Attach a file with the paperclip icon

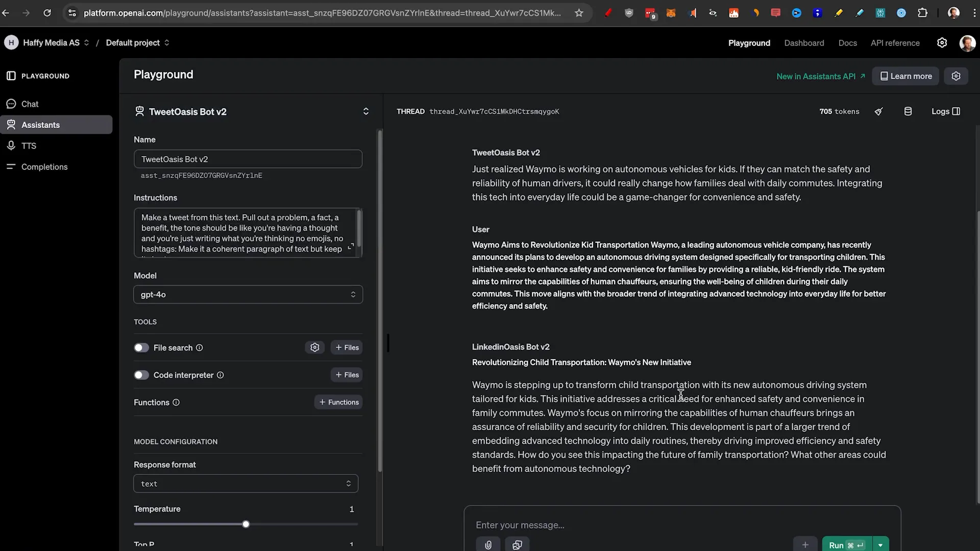point(488,545)
